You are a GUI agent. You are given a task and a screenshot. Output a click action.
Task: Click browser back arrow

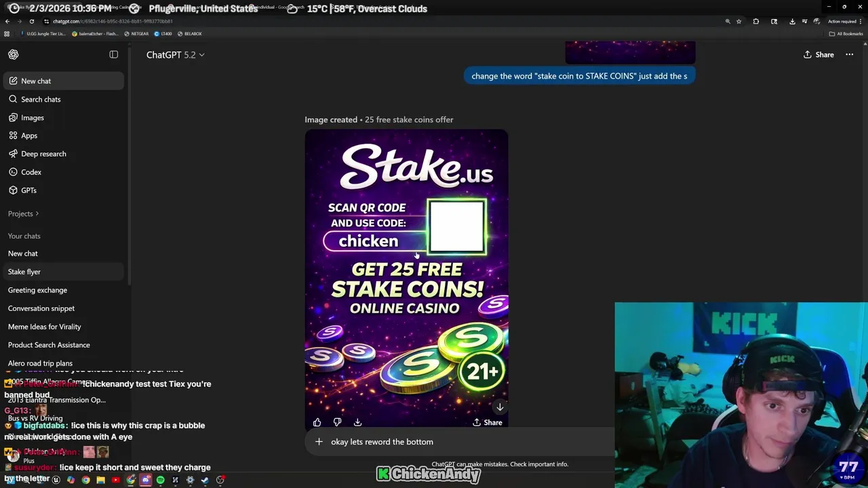[x=7, y=21]
